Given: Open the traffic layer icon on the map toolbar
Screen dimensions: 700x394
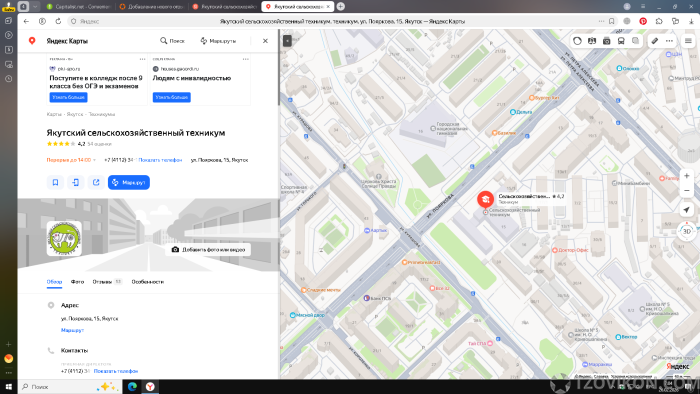Looking at the screenshot, I should pyautogui.click(x=577, y=41).
